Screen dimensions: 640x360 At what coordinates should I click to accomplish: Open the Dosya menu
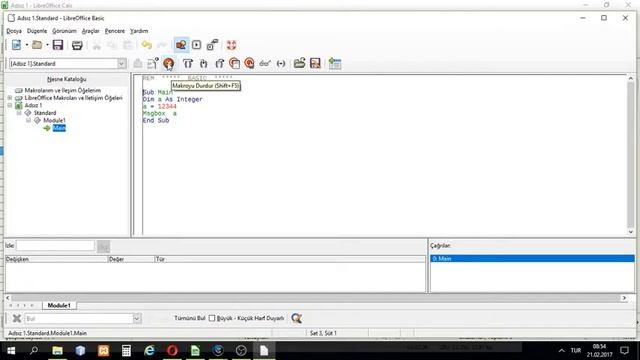point(14,31)
